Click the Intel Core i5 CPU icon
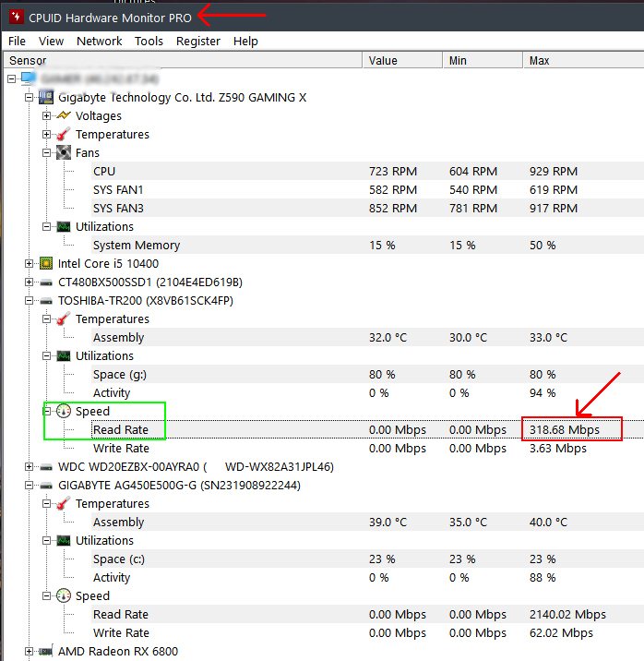This screenshot has height=661, width=644. 46,263
